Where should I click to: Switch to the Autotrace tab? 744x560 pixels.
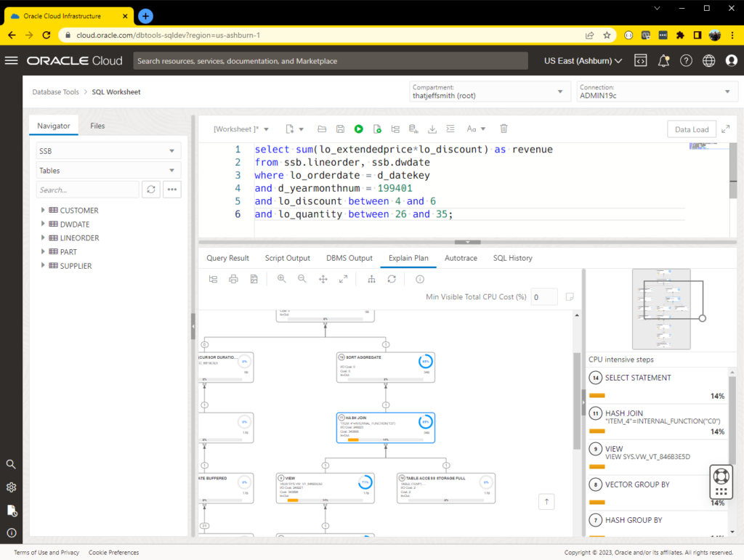(x=461, y=258)
